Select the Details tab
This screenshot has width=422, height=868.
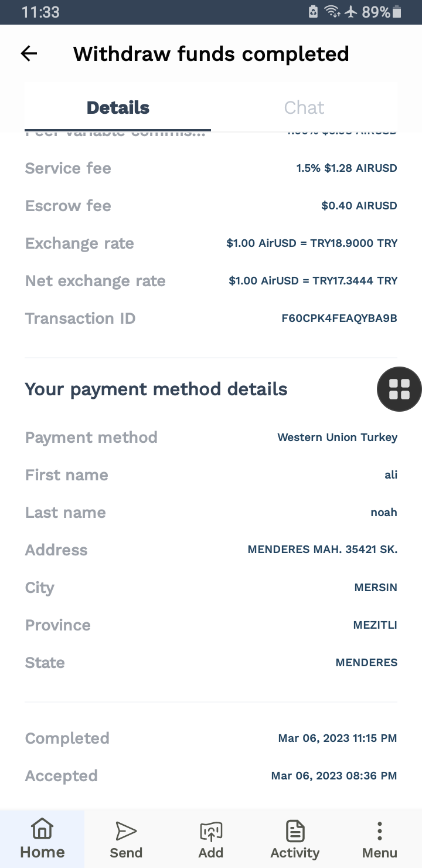[118, 107]
